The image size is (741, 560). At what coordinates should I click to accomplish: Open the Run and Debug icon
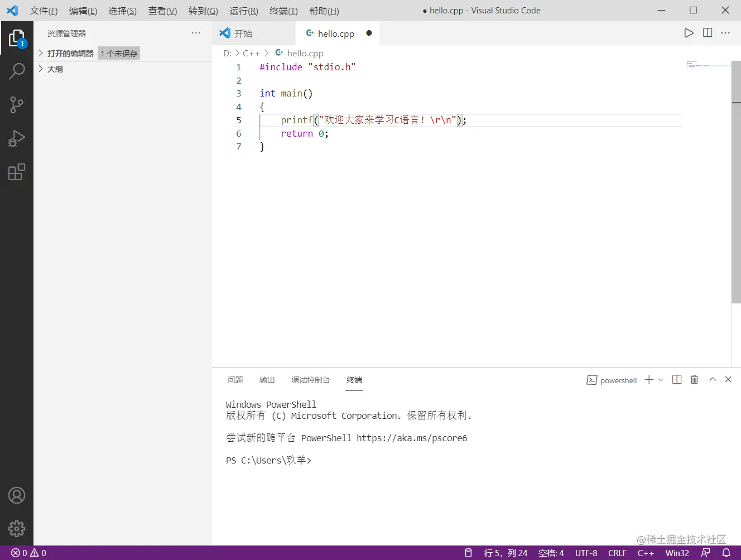coord(17,138)
